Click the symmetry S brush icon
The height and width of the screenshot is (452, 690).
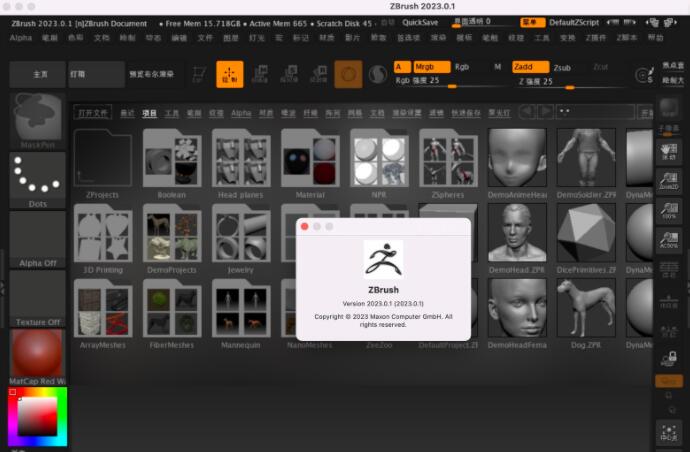tap(645, 75)
